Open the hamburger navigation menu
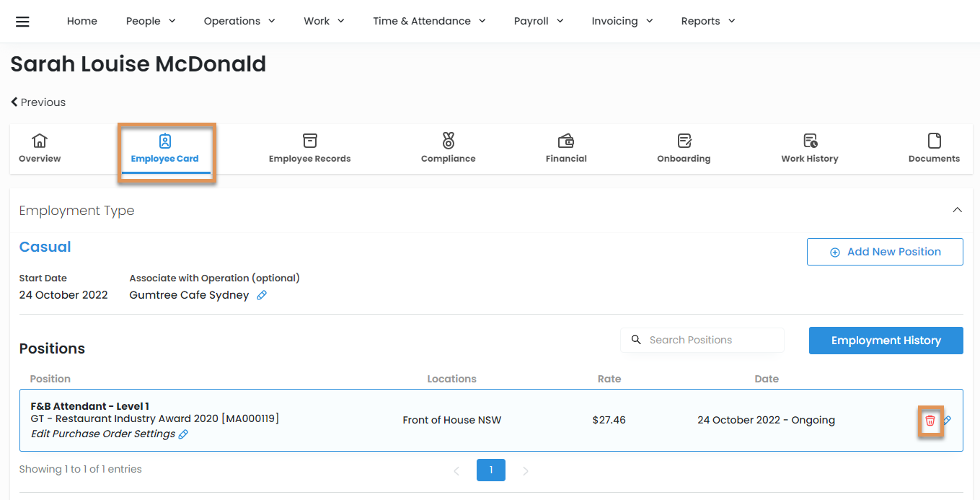This screenshot has height=500, width=980. coord(22,21)
